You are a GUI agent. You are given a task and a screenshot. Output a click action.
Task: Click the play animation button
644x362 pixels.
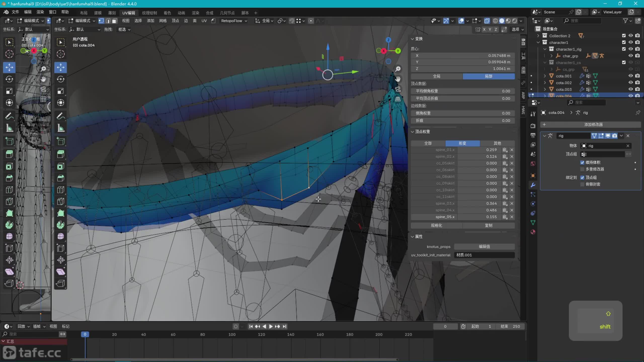tap(271, 326)
